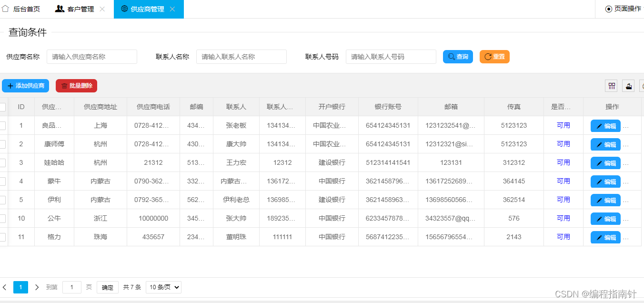Check the row for 康师傅 supplier
The image size is (644, 303).
point(2,144)
